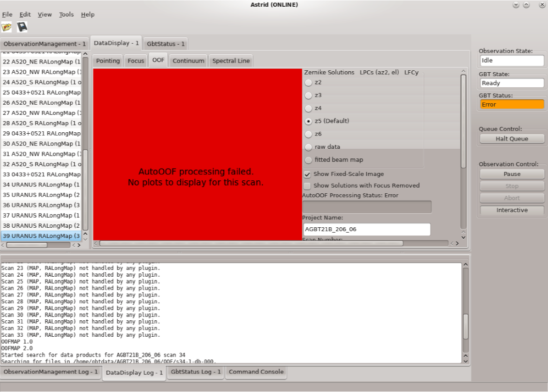Switch to GbtStatus - 1 tab
The width and height of the screenshot is (548, 392).
(165, 44)
